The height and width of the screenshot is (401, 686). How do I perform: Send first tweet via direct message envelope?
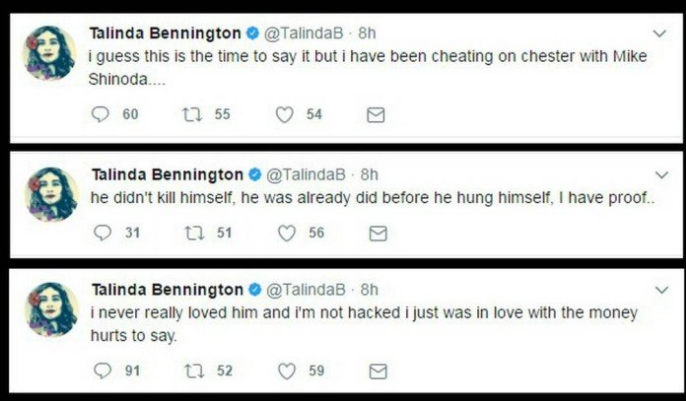tap(375, 115)
